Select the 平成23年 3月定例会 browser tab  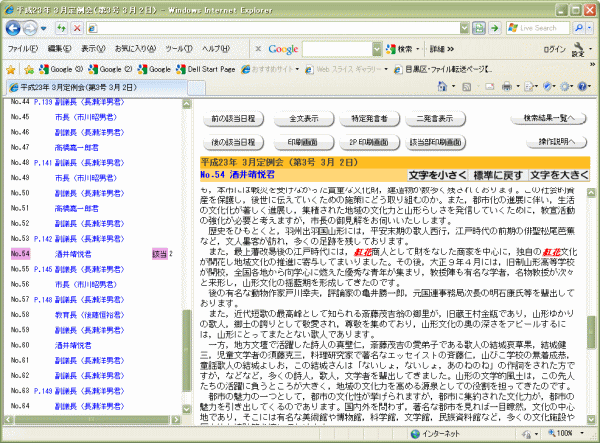click(x=96, y=87)
